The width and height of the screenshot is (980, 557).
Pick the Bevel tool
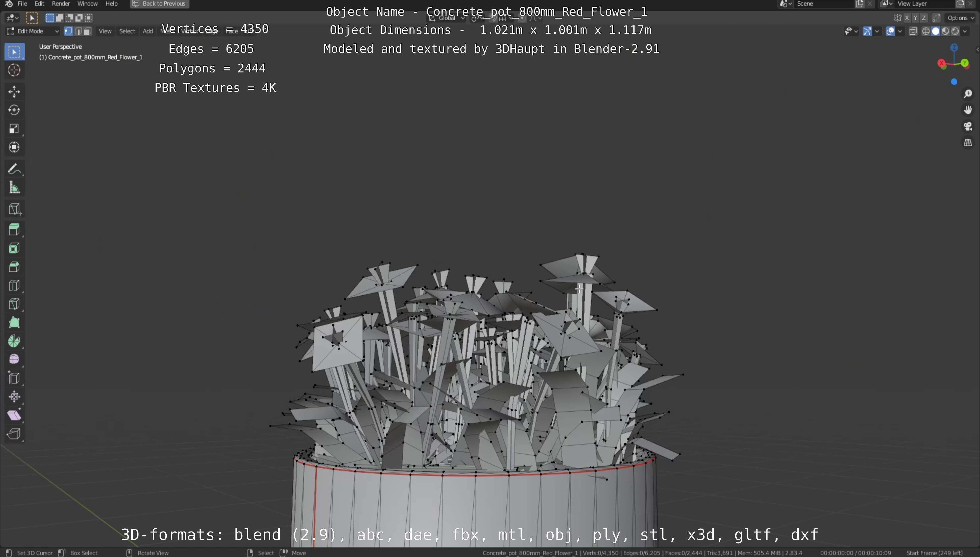[14, 267]
